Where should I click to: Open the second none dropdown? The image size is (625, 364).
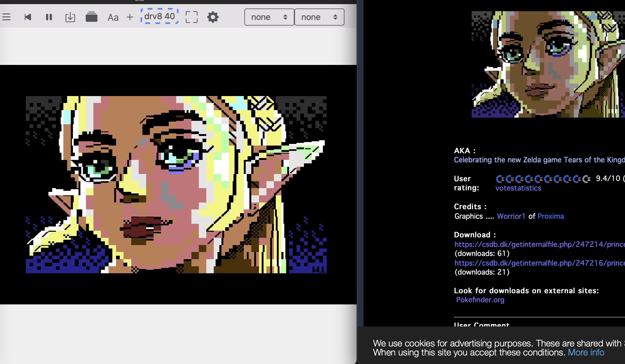click(x=319, y=17)
